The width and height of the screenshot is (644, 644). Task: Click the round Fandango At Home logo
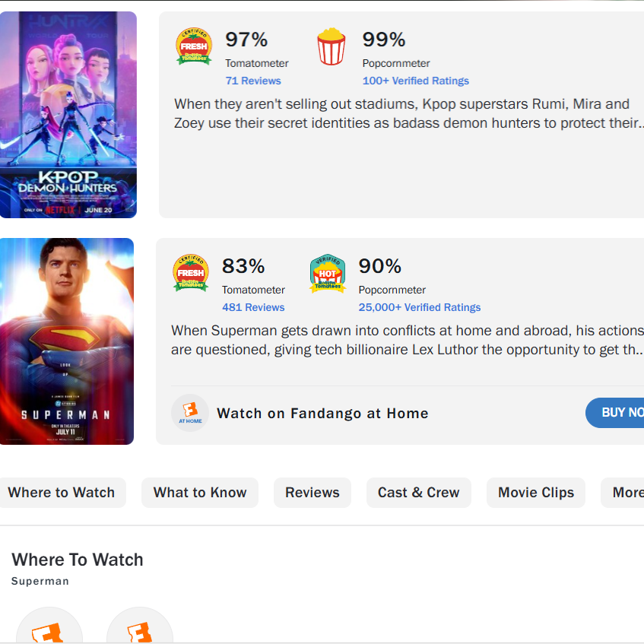(x=190, y=413)
